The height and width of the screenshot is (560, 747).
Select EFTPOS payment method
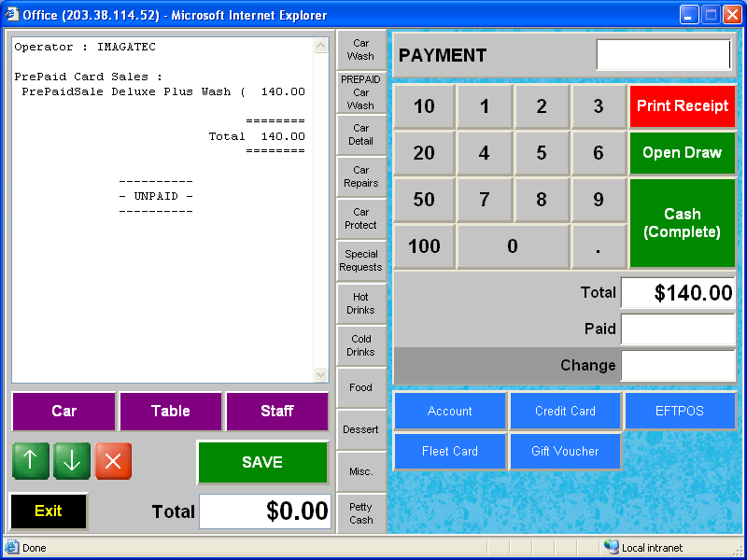click(680, 411)
